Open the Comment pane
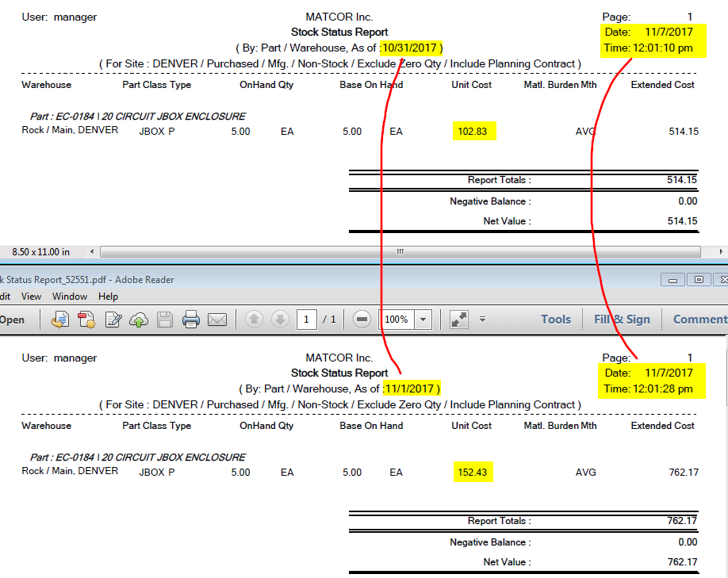 pos(700,320)
